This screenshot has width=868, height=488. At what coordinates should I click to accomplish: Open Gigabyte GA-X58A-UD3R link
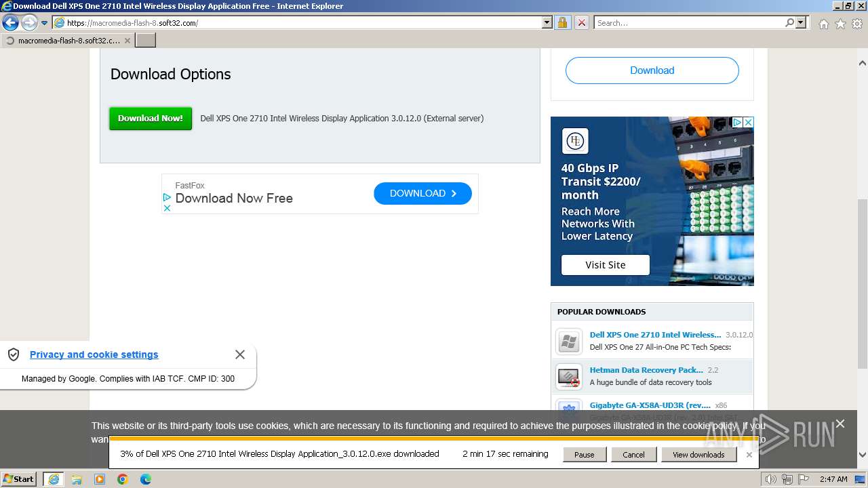pos(650,405)
